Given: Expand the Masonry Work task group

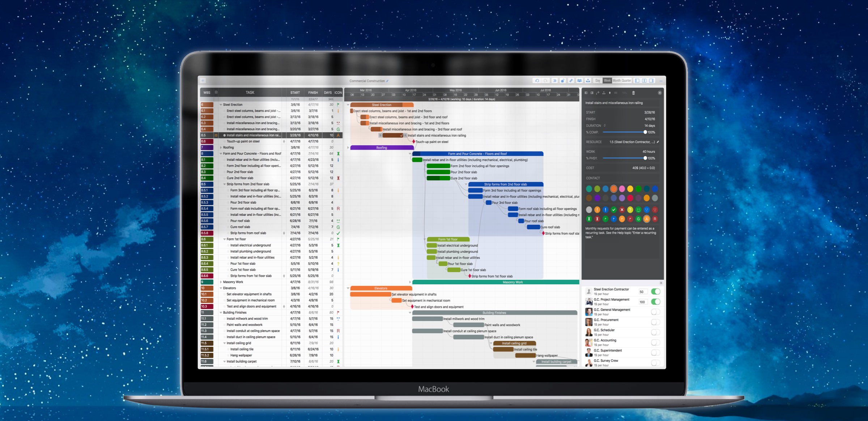Looking at the screenshot, I should click(221, 282).
